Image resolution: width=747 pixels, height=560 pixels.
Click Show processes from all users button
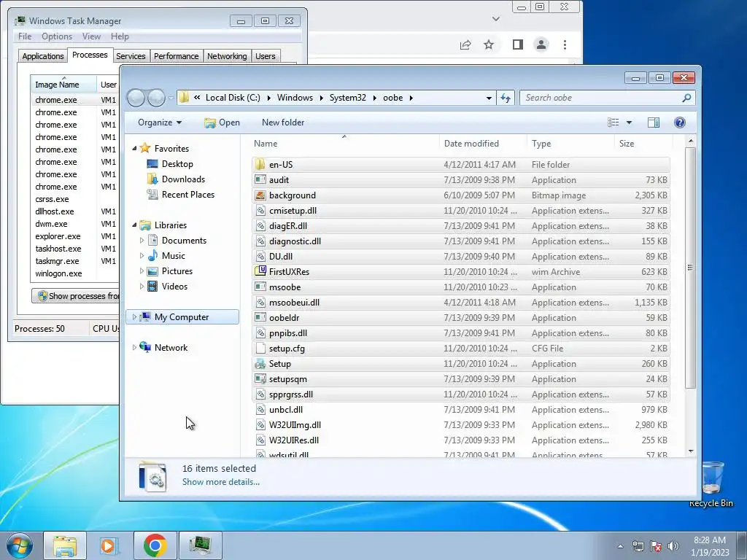[x=76, y=296]
